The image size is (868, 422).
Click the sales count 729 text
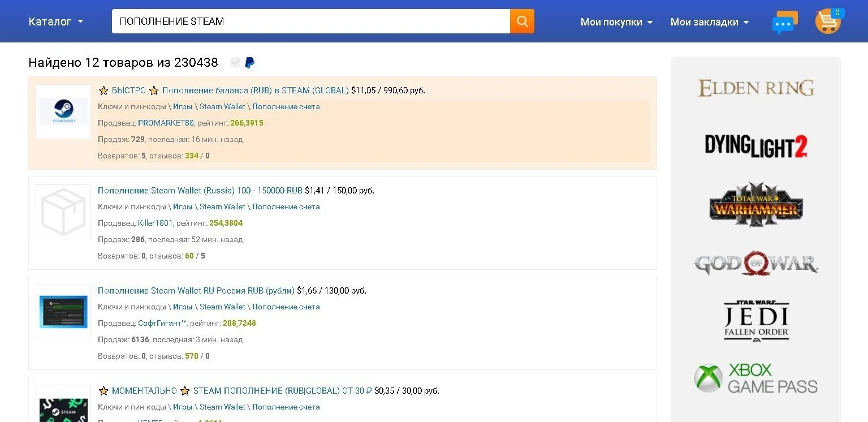[138, 139]
